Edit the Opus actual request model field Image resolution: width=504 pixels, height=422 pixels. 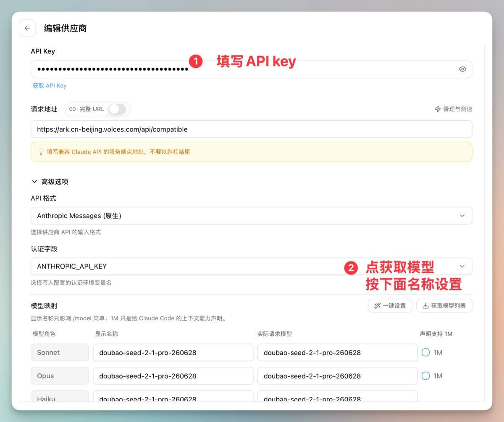[337, 376]
